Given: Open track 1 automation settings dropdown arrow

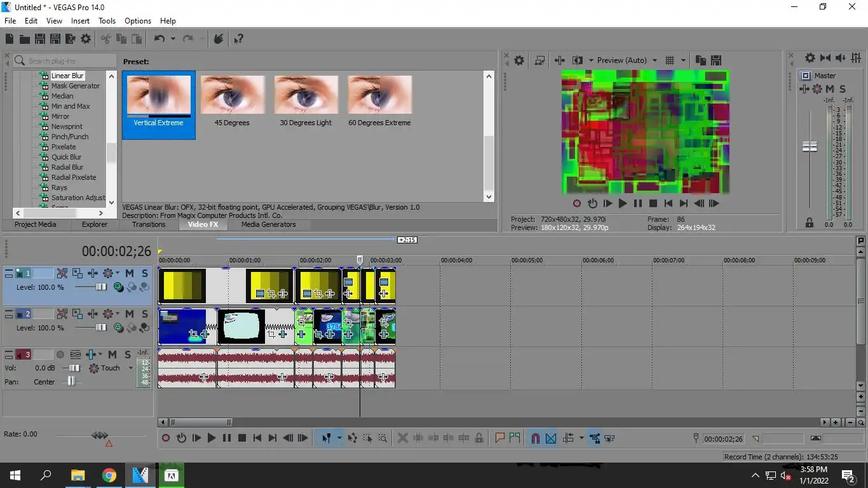Looking at the screenshot, I should (x=118, y=273).
